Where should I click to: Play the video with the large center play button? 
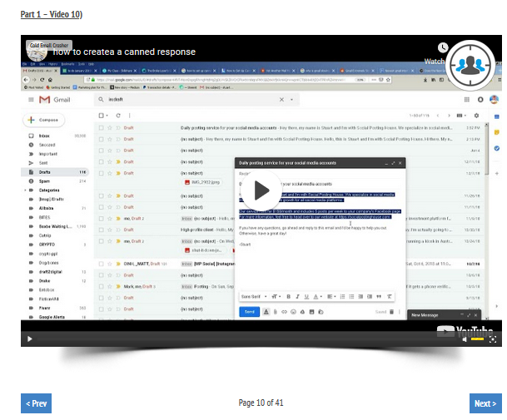pos(261,190)
